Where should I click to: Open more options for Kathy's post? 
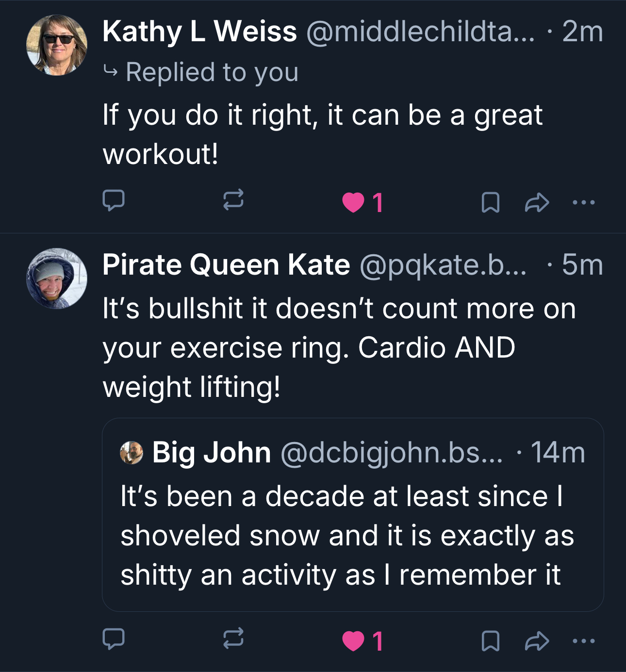point(583,202)
